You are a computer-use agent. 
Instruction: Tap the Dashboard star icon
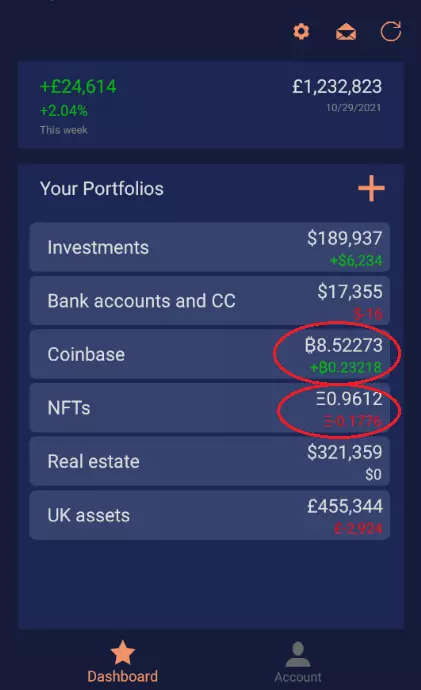123,652
